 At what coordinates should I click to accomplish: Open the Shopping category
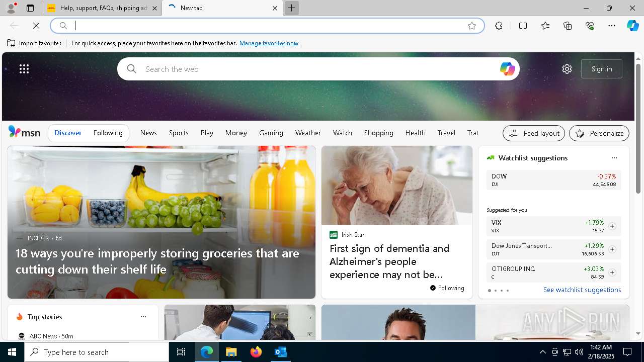point(379,133)
